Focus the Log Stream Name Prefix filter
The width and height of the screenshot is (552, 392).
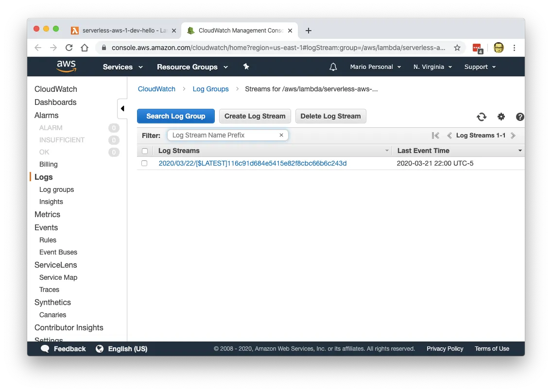(227, 135)
